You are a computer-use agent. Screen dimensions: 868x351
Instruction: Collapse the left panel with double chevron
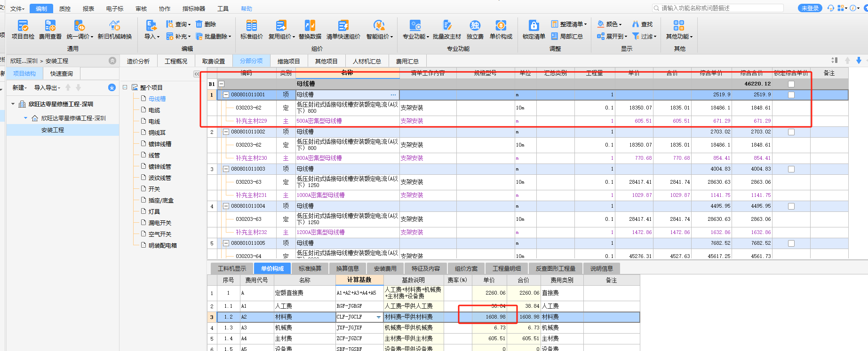tap(197, 74)
